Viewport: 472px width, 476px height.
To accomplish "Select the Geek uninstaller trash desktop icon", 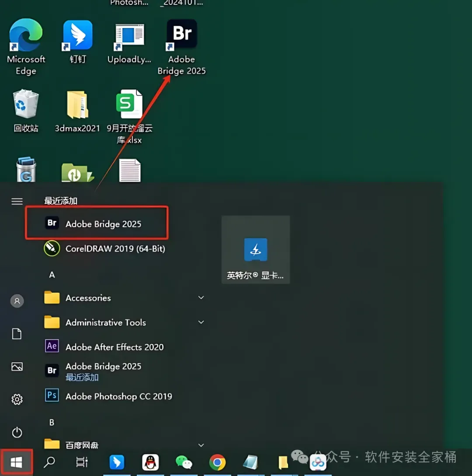I will [x=26, y=170].
